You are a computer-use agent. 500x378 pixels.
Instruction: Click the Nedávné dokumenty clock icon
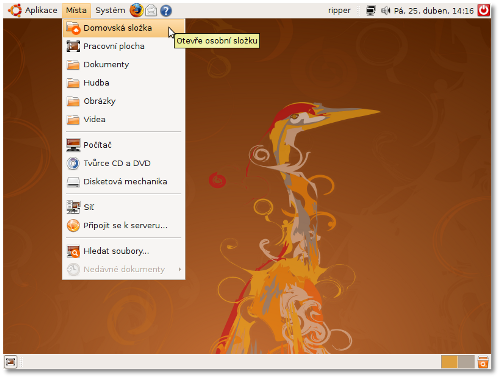point(73,269)
